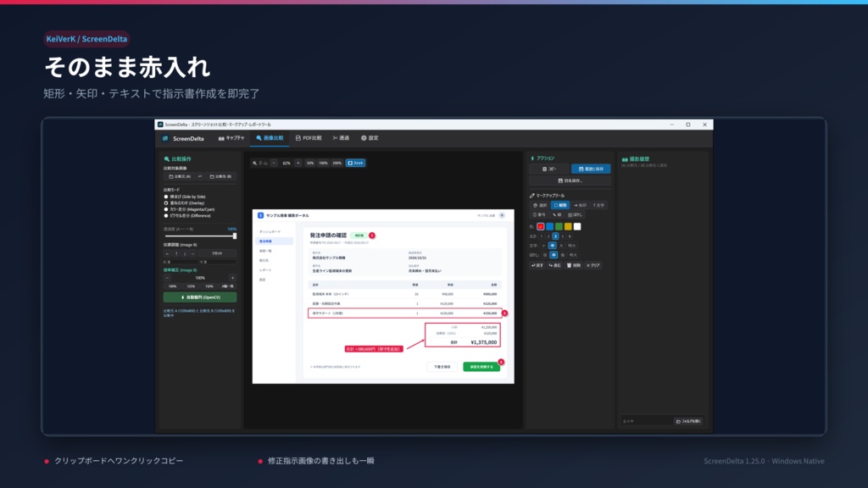The width and height of the screenshot is (868, 488).
Task: Load target image with 比較先 (B) button
Action: point(220,176)
